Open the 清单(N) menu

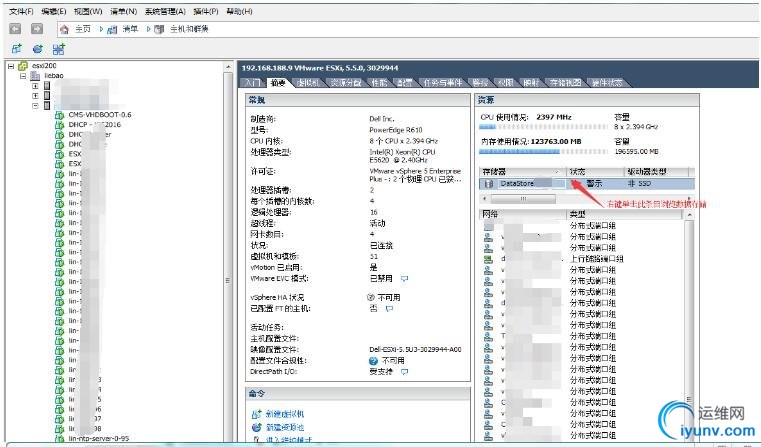(x=123, y=11)
